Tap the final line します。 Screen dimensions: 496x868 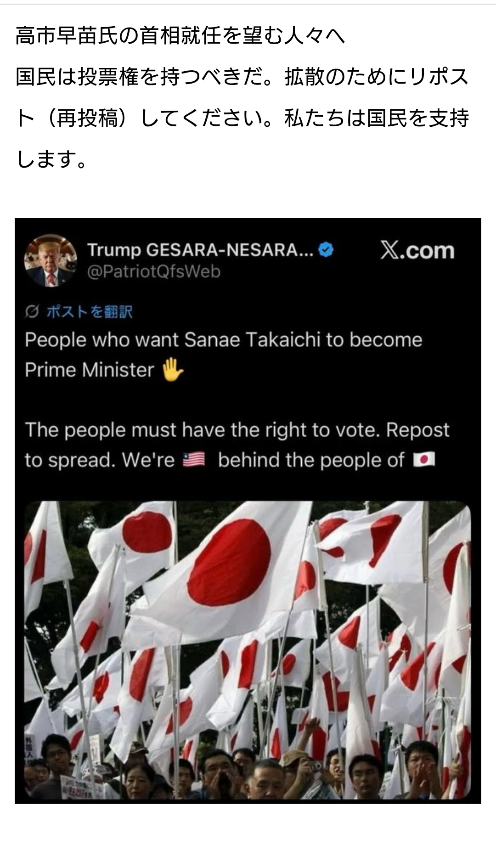[x=52, y=159]
